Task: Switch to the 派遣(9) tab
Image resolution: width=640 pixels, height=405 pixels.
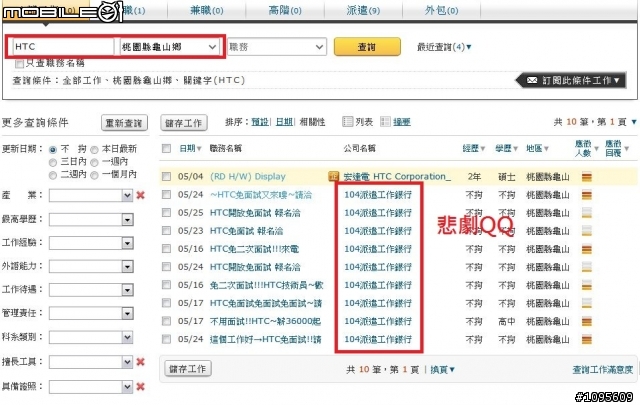Action: 363,10
